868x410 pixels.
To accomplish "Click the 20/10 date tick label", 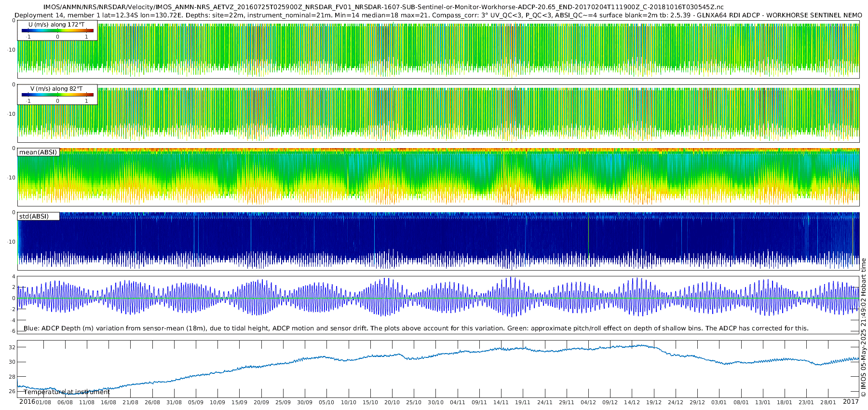I will pyautogui.click(x=392, y=402).
